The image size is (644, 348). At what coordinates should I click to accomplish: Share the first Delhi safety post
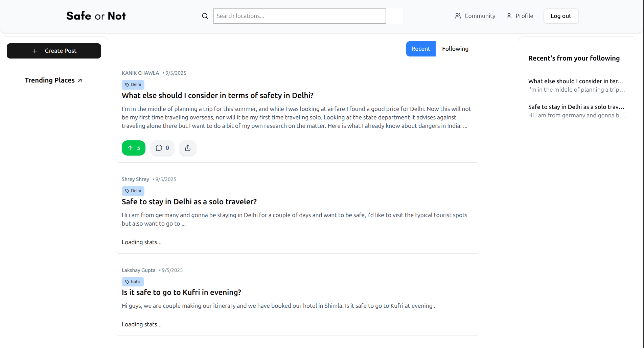point(188,148)
